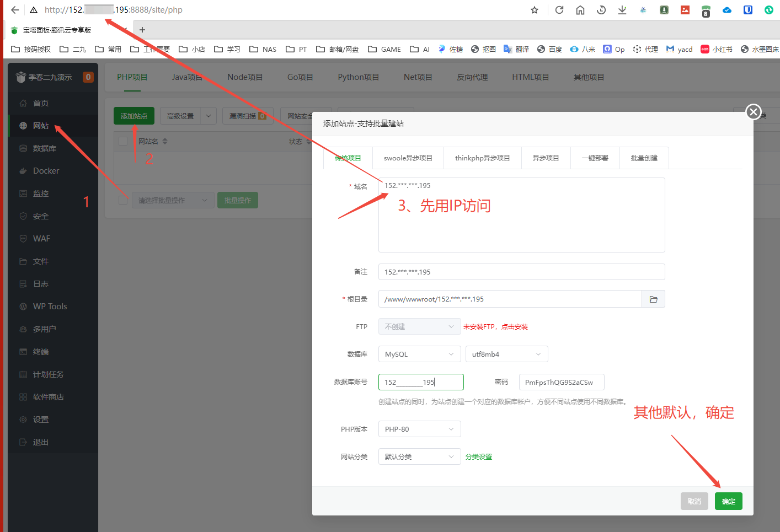
Task: Expand the 请选择批量操作 dropdown
Action: (x=172, y=200)
